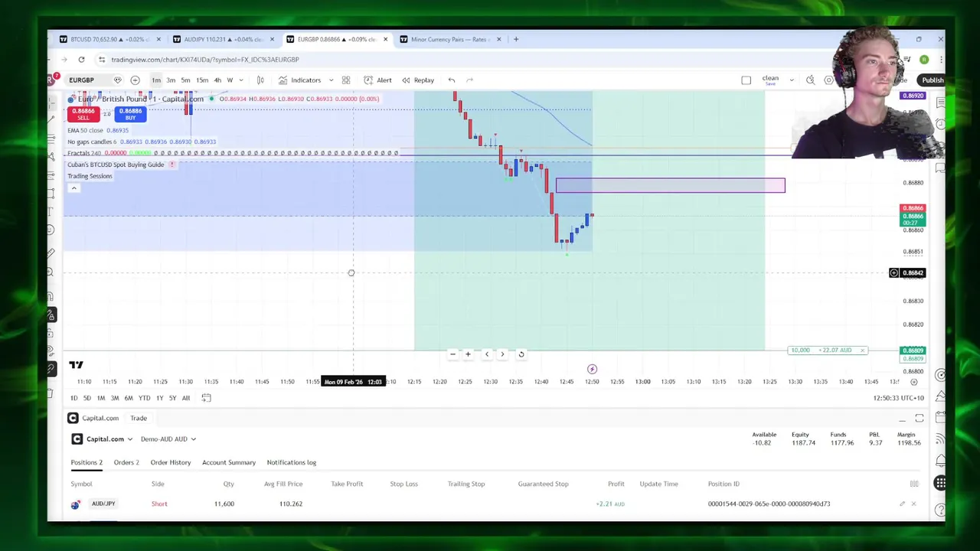Expand the timeframe interval dropdown

(x=241, y=80)
